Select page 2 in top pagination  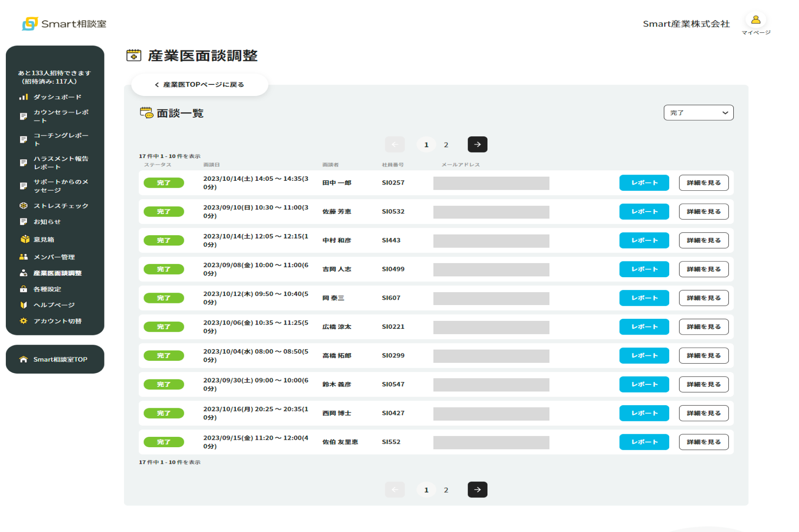[x=446, y=145]
